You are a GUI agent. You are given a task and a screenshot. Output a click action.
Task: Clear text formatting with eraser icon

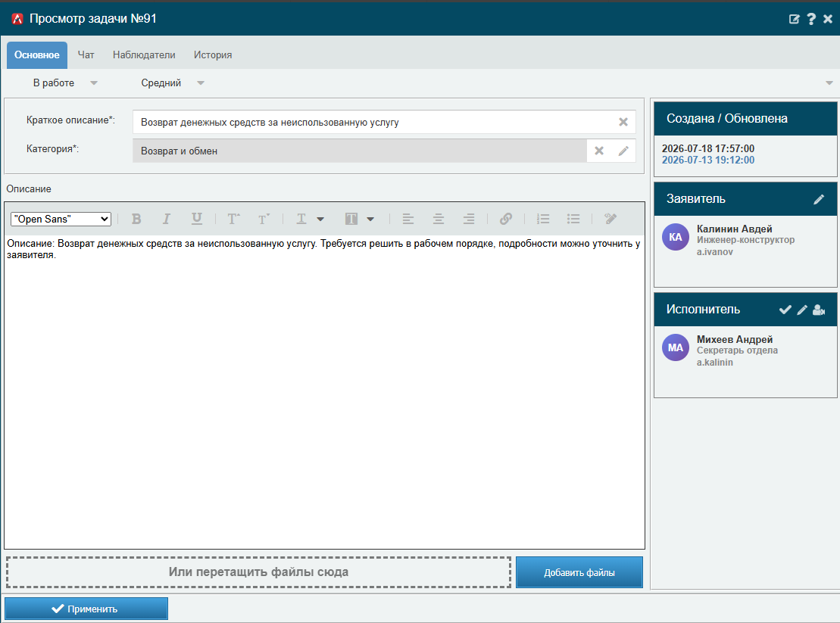[x=610, y=219]
